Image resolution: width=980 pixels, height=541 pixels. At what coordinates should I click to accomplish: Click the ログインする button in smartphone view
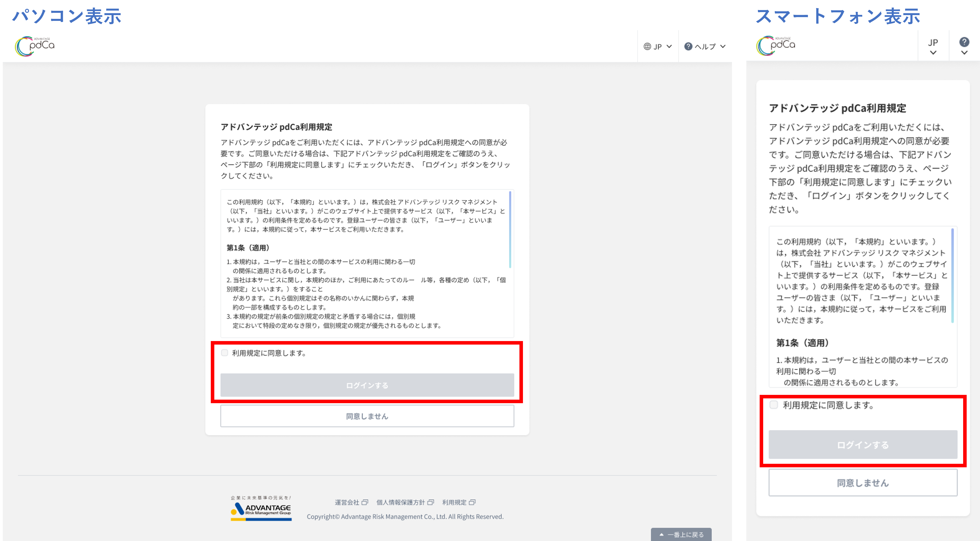pyautogui.click(x=863, y=444)
